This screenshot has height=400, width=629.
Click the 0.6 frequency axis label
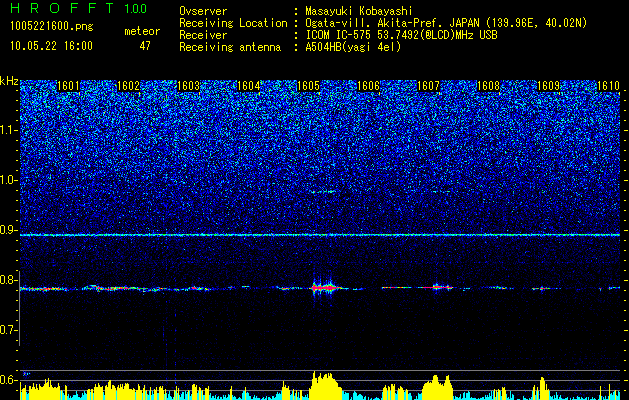pos(9,380)
